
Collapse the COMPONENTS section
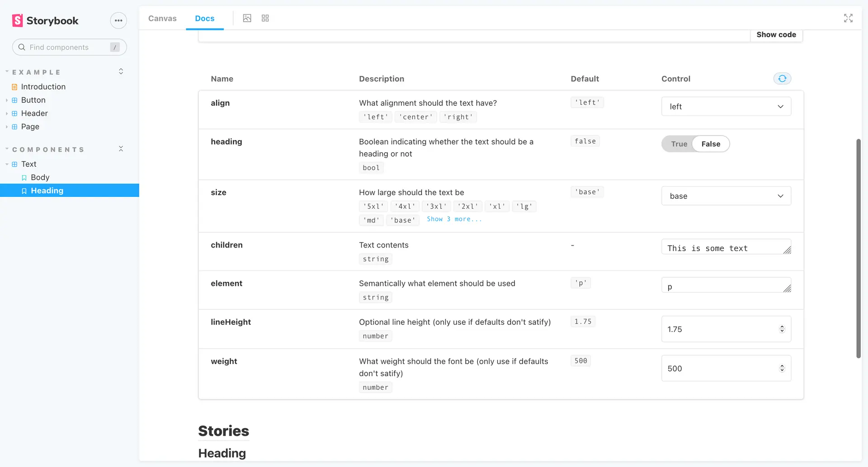click(x=121, y=148)
